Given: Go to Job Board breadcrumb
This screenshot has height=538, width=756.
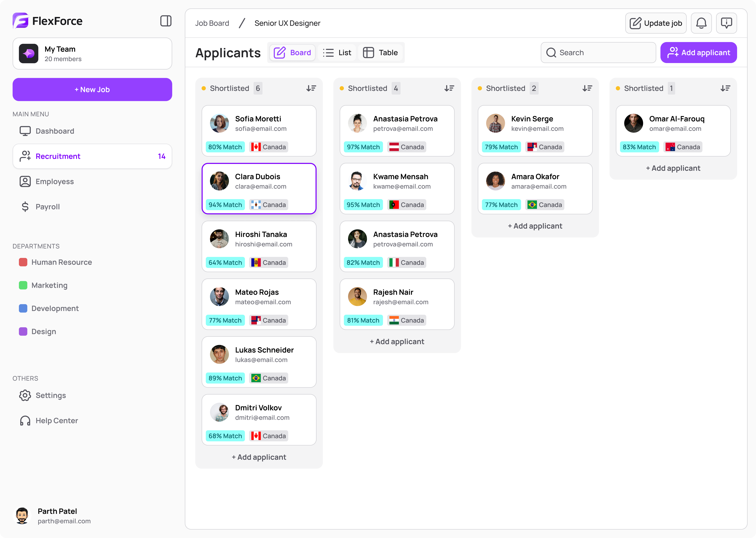Looking at the screenshot, I should [212, 23].
